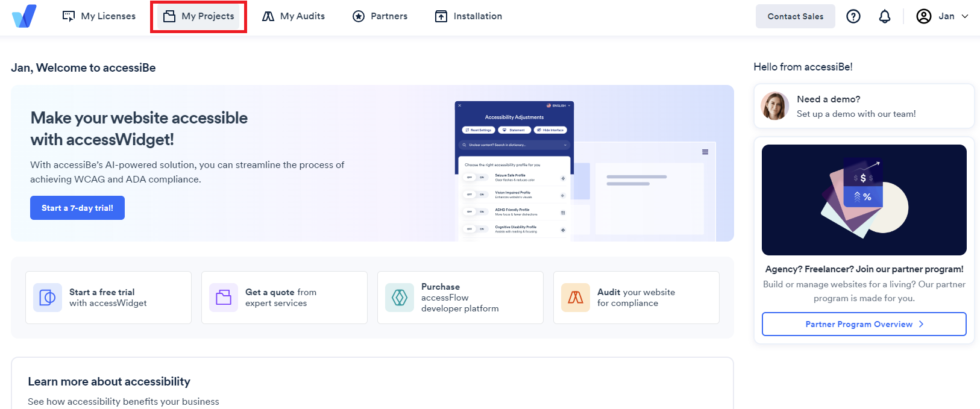Viewport: 980px width, 409px height.
Task: Click the accessWidget free trial card icon
Action: coord(48,298)
